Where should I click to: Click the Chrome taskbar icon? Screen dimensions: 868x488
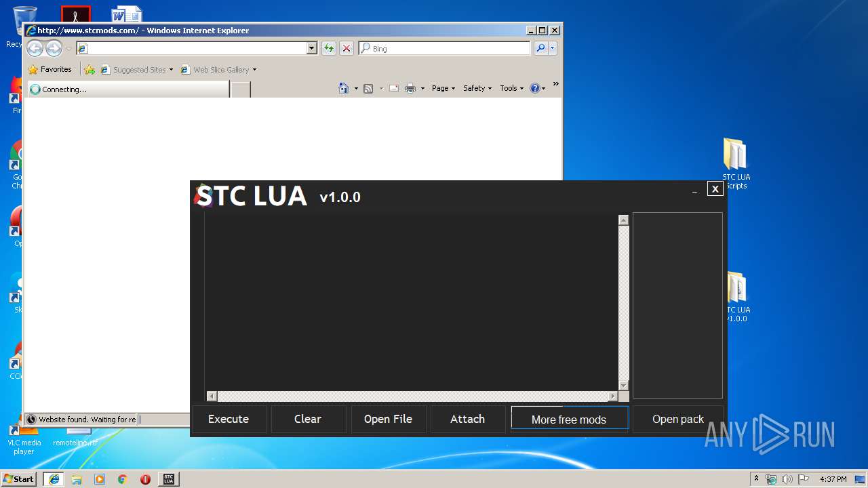click(122, 479)
